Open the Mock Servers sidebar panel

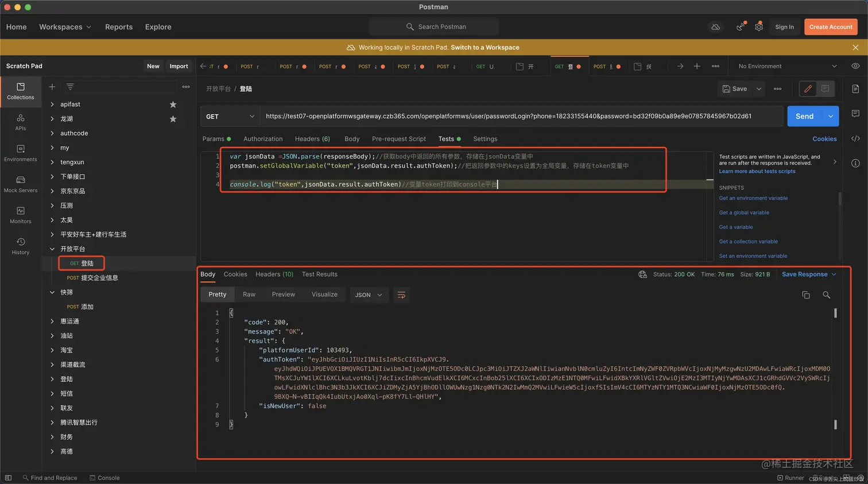coord(21,184)
